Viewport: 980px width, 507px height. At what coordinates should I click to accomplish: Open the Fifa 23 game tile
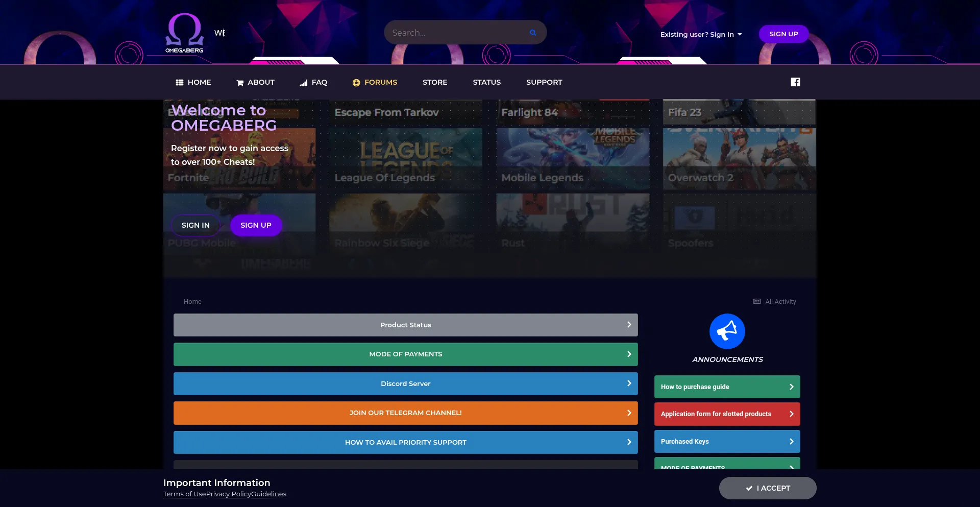point(739,112)
